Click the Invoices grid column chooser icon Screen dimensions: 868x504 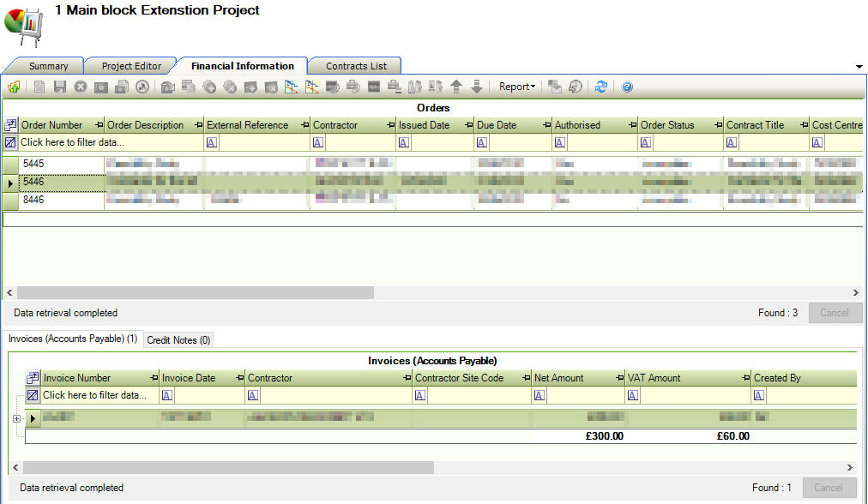point(33,378)
